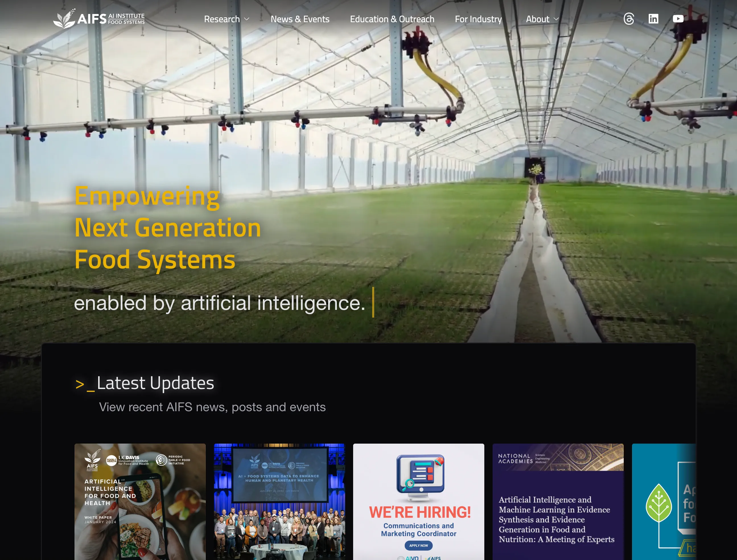Screen dimensions: 737x560
Task: Select Education & Outreach in the navigation
Action: (392, 19)
